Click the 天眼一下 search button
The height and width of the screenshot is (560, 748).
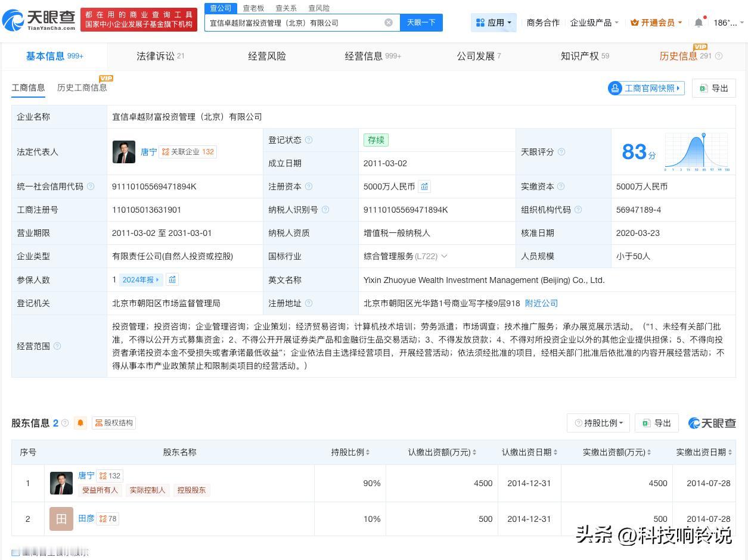tap(421, 23)
